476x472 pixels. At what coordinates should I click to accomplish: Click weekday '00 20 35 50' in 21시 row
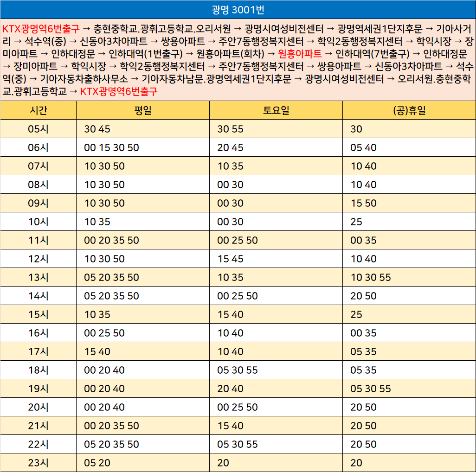click(x=111, y=426)
